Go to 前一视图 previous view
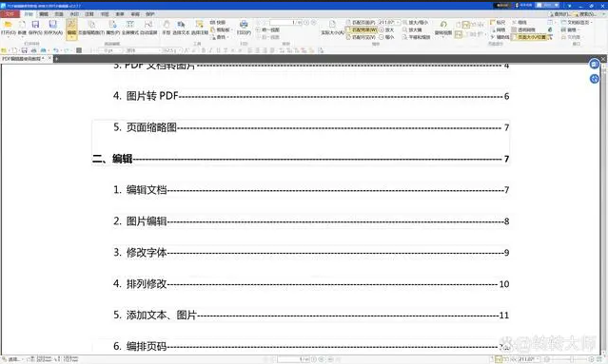 point(268,29)
